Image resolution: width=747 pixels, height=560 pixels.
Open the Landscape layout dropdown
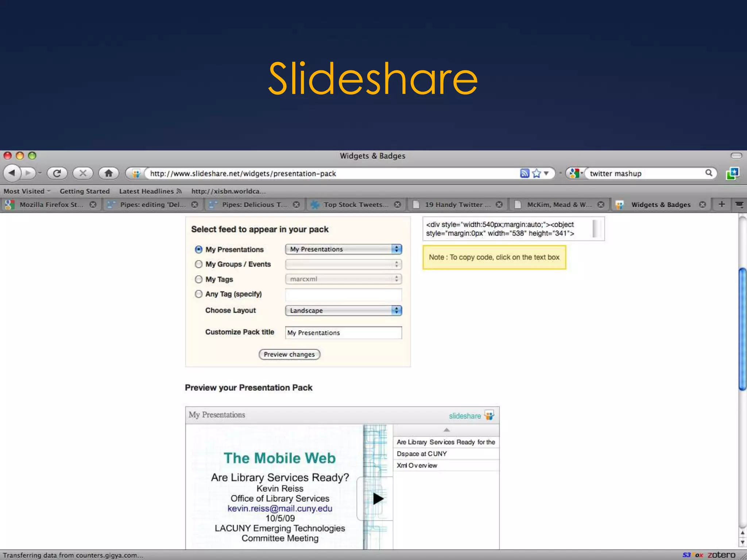coord(343,310)
